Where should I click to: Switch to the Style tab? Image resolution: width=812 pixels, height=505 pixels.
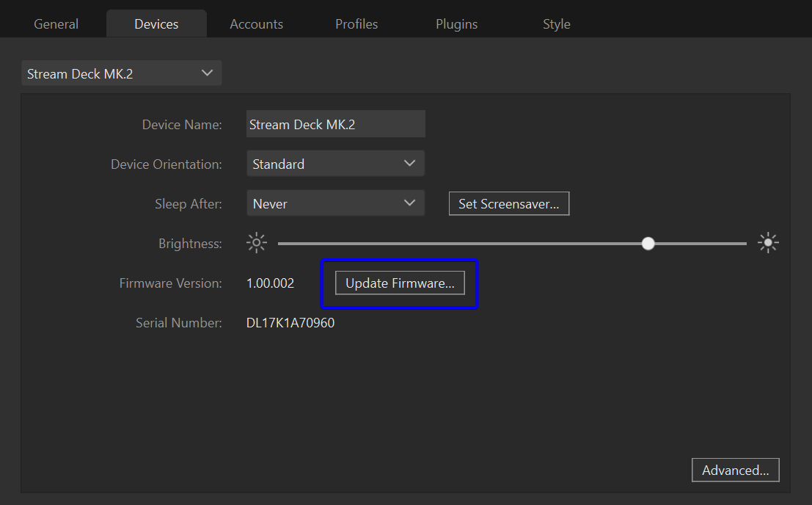pyautogui.click(x=556, y=23)
